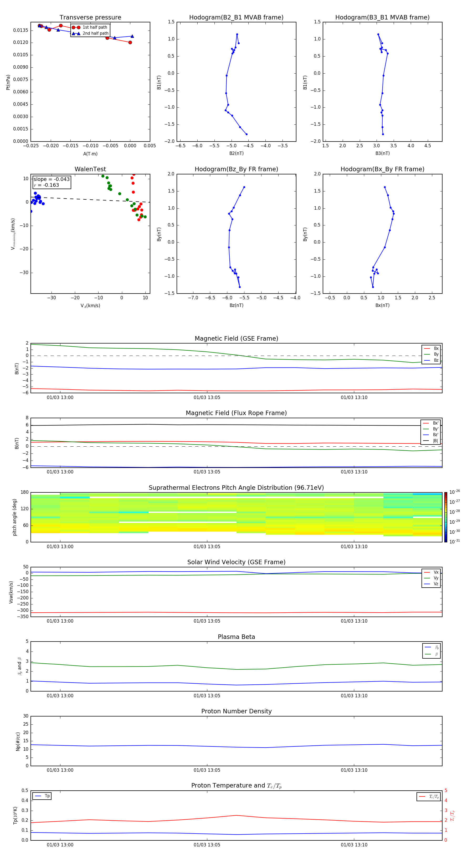The image size is (473, 868).
Task: Click the 'Magnetic Field (Flux Rope Frame)' title
Action: 236,413
